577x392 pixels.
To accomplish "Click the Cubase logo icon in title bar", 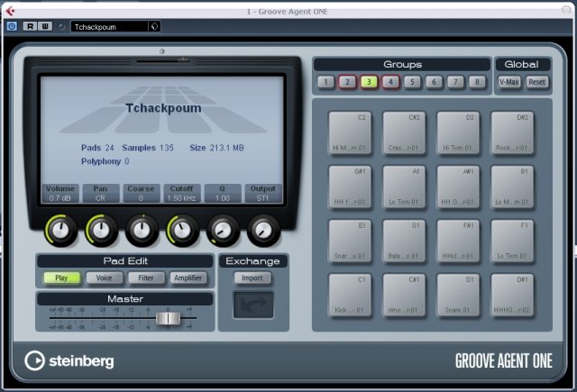I will tap(10, 11).
